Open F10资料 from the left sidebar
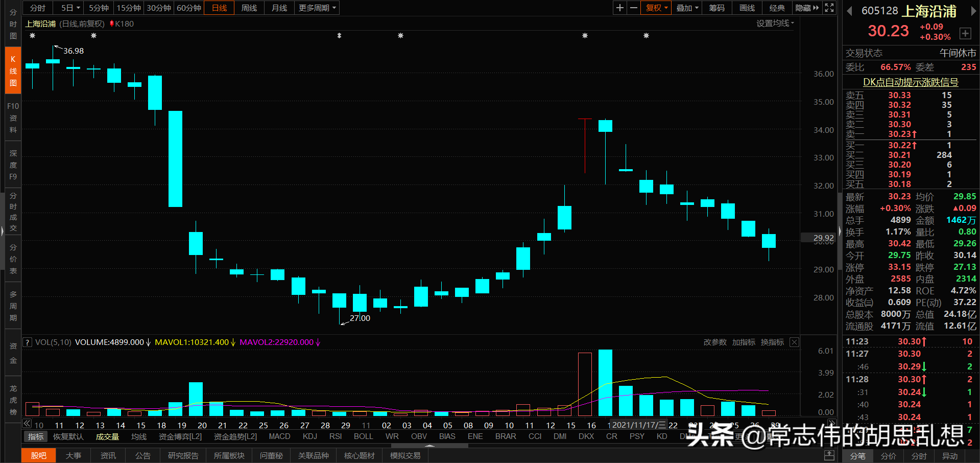This screenshot has height=463, width=980. [12, 118]
